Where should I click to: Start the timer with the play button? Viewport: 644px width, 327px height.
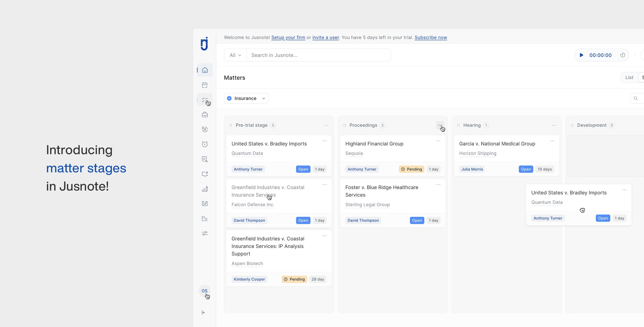pyautogui.click(x=581, y=55)
